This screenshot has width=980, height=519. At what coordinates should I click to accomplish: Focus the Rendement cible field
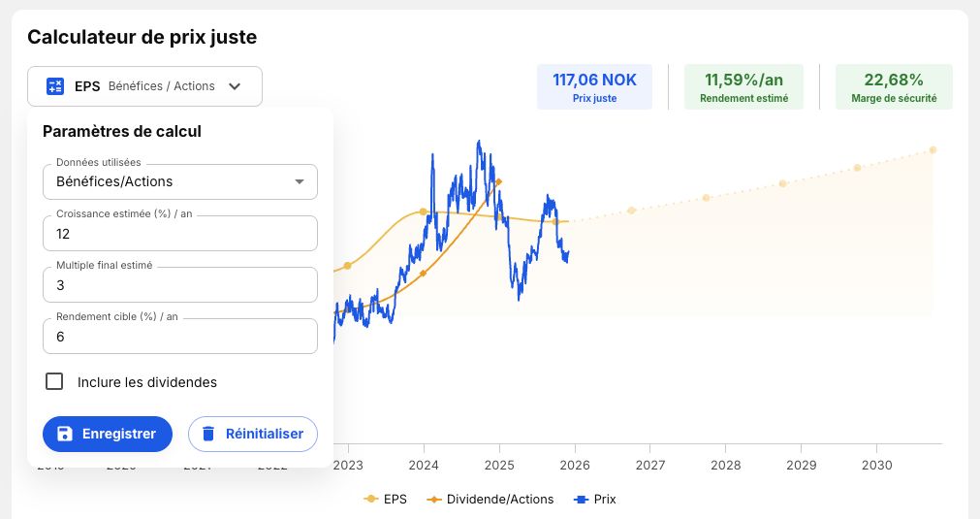(180, 337)
